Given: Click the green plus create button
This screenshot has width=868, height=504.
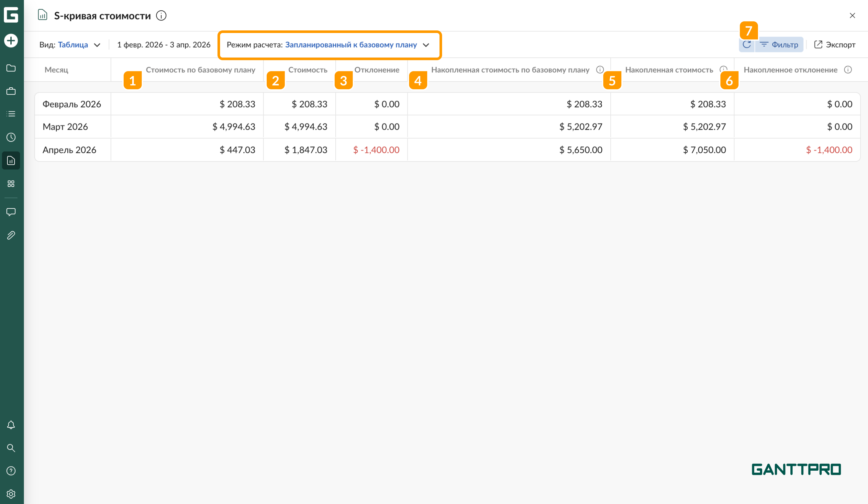Looking at the screenshot, I should coord(11,41).
